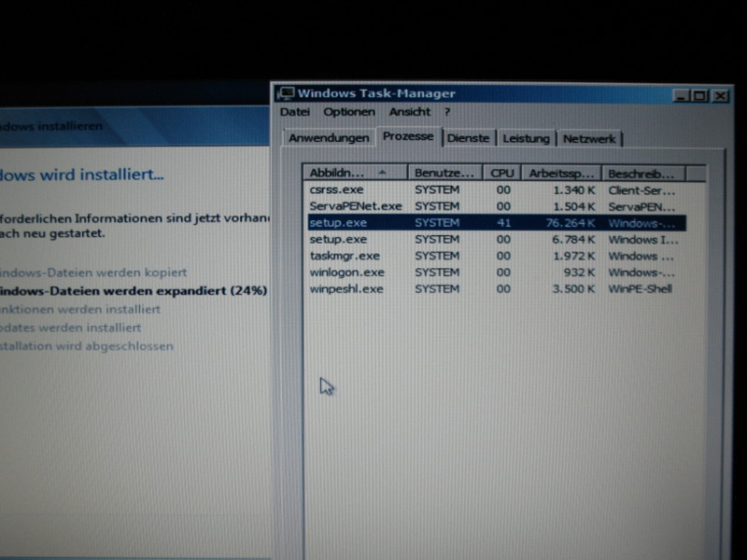Maximize the Task-Manager window
This screenshot has height=560, width=747.
[699, 96]
